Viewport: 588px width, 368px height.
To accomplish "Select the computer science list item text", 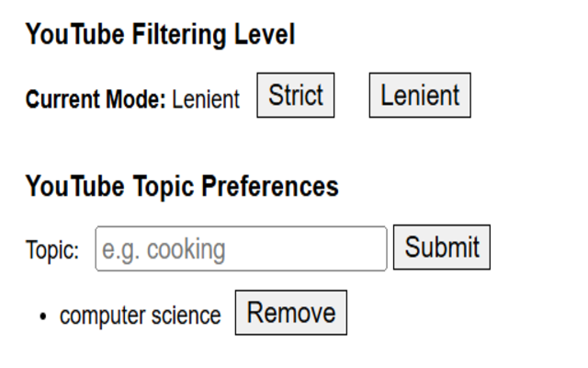I will pos(141,316).
